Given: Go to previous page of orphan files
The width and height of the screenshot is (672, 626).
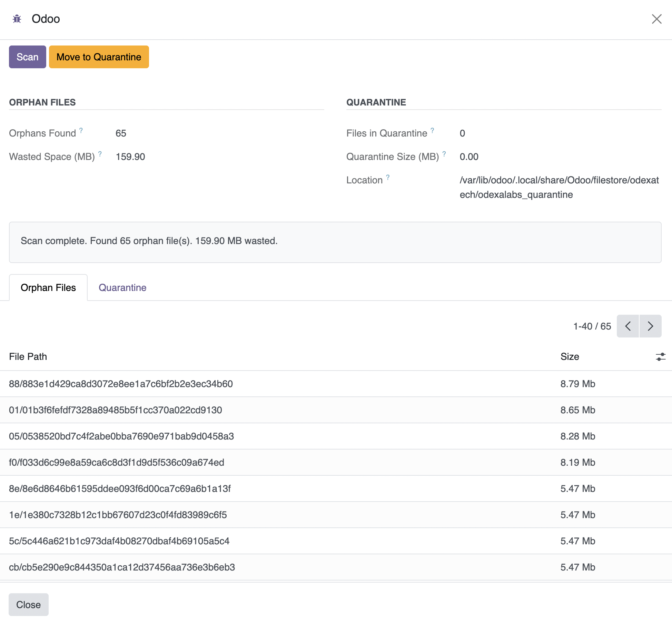Looking at the screenshot, I should (628, 326).
